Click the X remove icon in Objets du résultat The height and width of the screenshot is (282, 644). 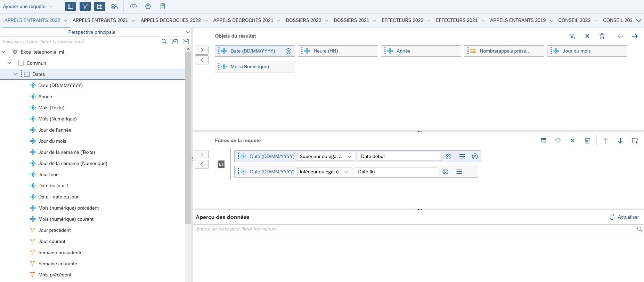pos(587,36)
